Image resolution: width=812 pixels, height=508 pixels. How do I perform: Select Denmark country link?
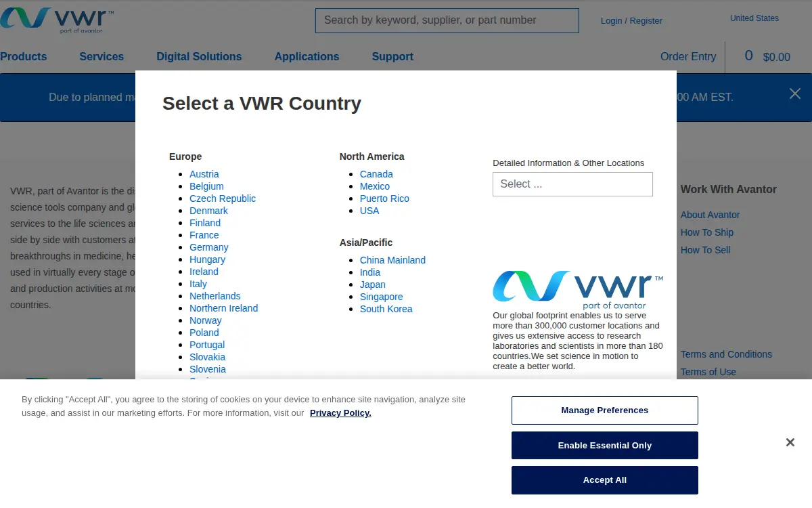[208, 211]
